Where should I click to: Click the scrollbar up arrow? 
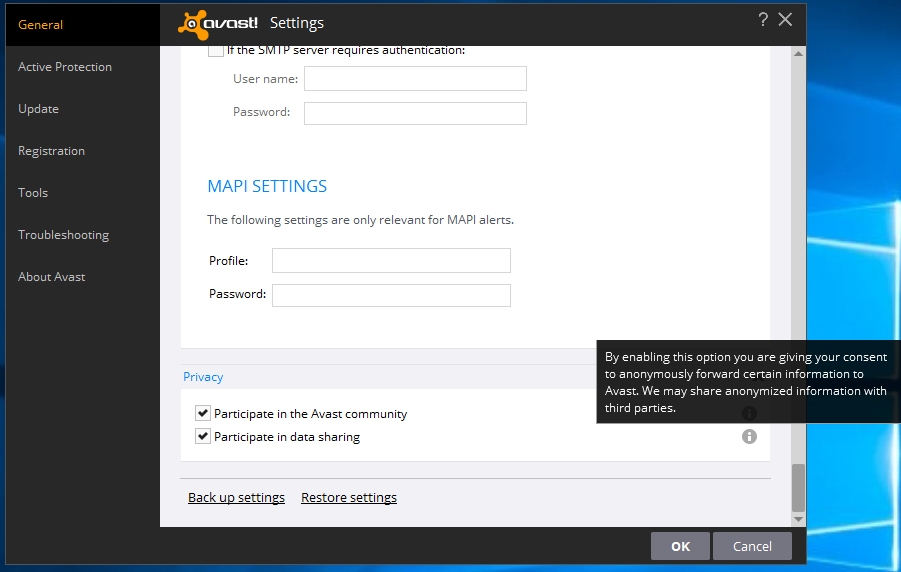(798, 53)
